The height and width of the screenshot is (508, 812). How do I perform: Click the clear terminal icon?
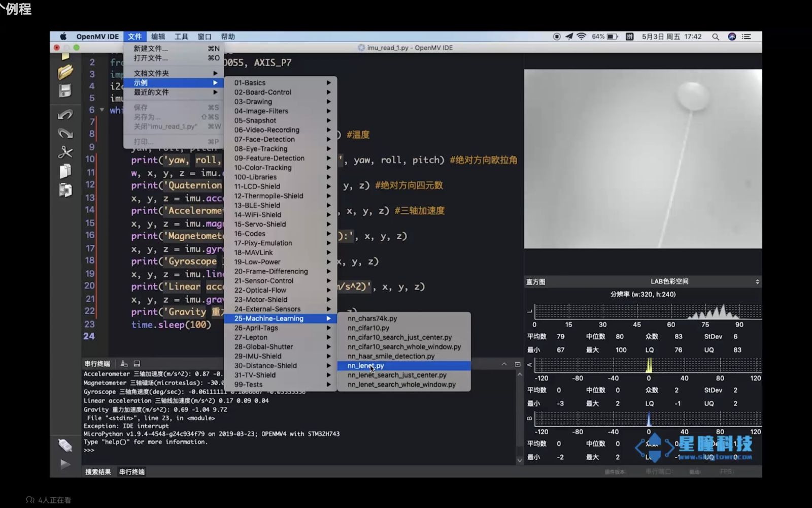tap(124, 364)
